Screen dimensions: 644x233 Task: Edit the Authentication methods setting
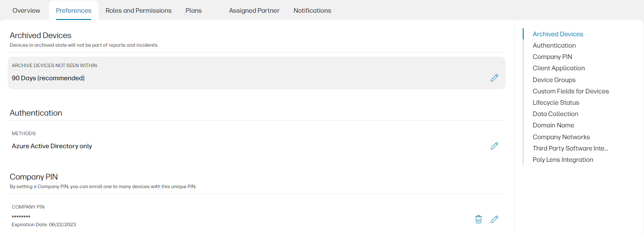point(495,146)
